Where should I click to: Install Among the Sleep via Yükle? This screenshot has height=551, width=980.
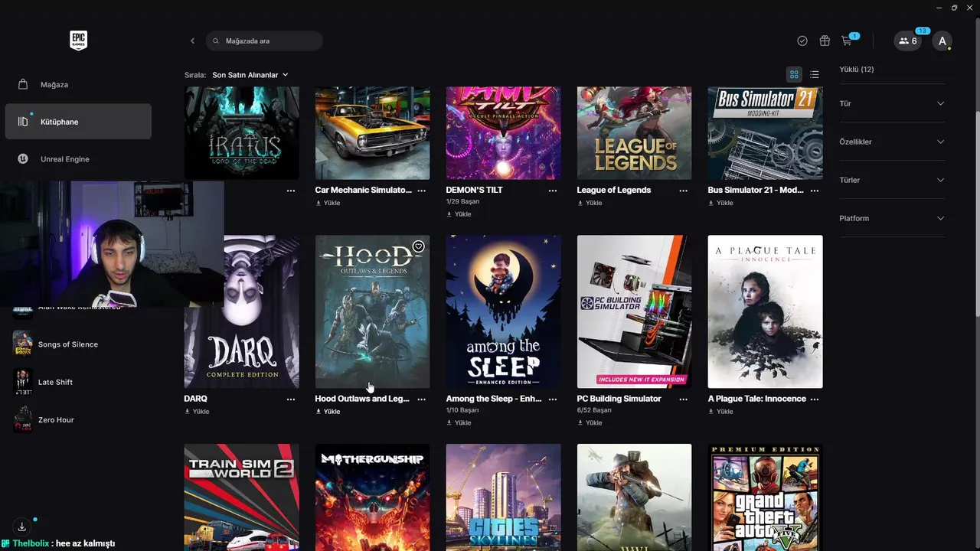459,422
